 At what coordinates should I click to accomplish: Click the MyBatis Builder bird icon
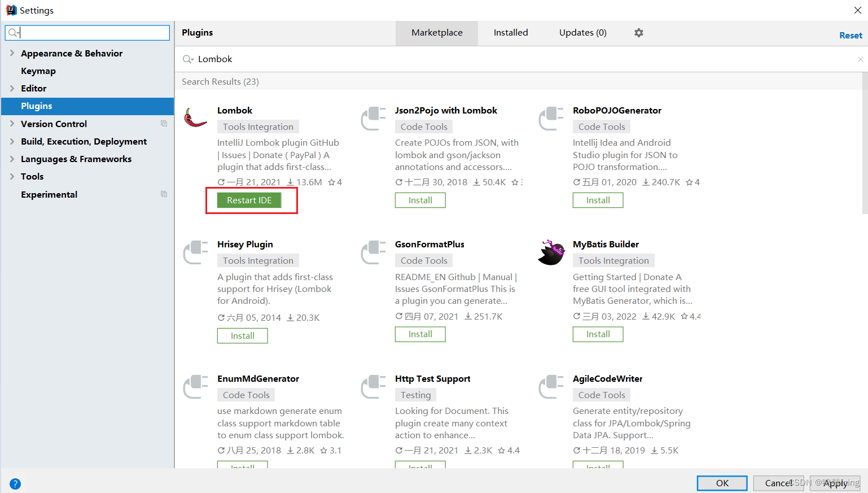(551, 252)
